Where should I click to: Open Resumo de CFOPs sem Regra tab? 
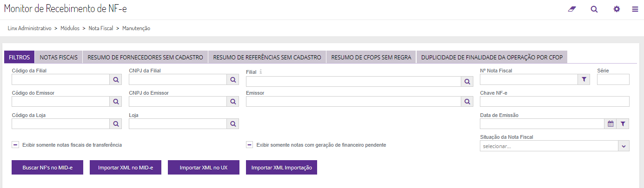coord(371,58)
